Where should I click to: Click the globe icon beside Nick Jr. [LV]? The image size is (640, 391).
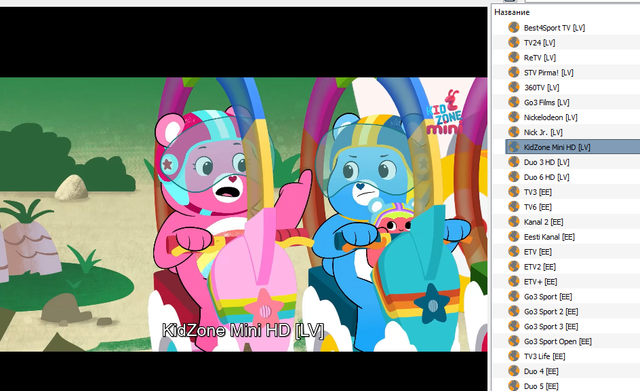[x=513, y=132]
